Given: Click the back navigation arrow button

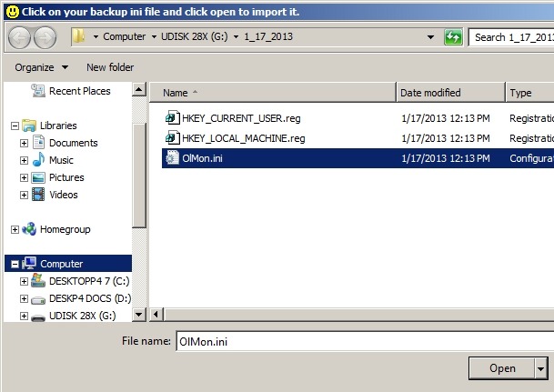Looking at the screenshot, I should (x=18, y=37).
